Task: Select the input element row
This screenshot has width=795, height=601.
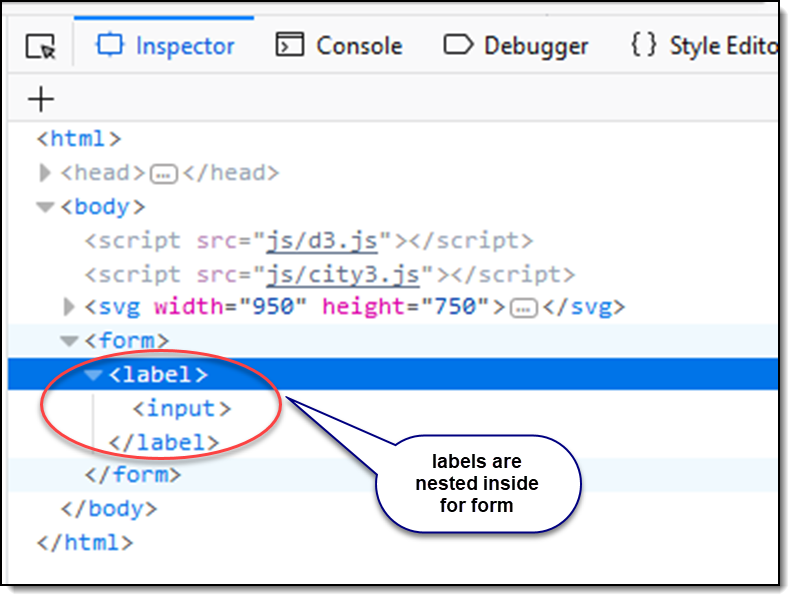Action: coord(182,408)
